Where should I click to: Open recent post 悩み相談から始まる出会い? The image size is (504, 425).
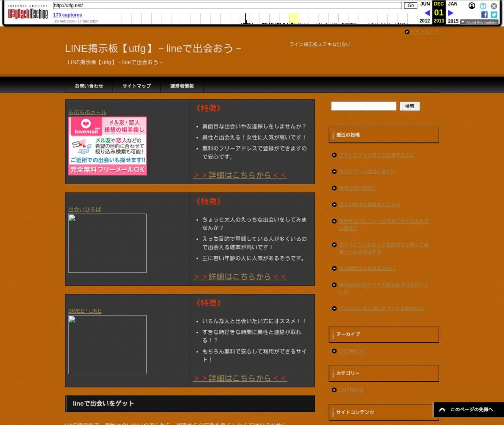pyautogui.click(x=367, y=268)
